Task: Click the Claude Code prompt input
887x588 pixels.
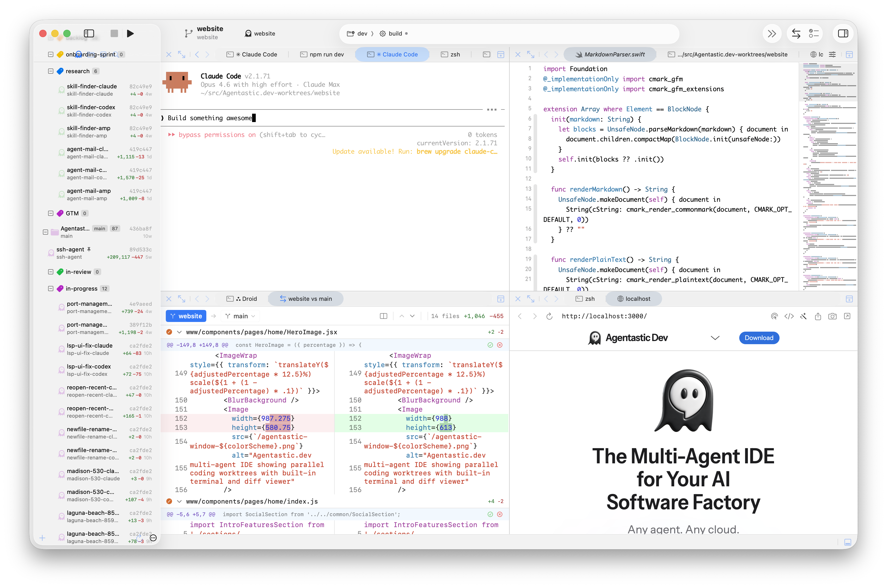Action: 332,118
